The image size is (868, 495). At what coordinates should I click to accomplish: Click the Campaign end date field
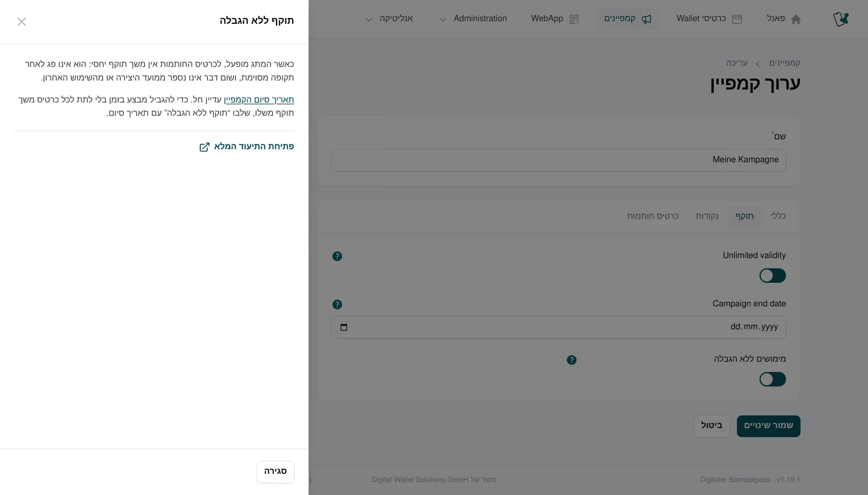pyautogui.click(x=558, y=327)
